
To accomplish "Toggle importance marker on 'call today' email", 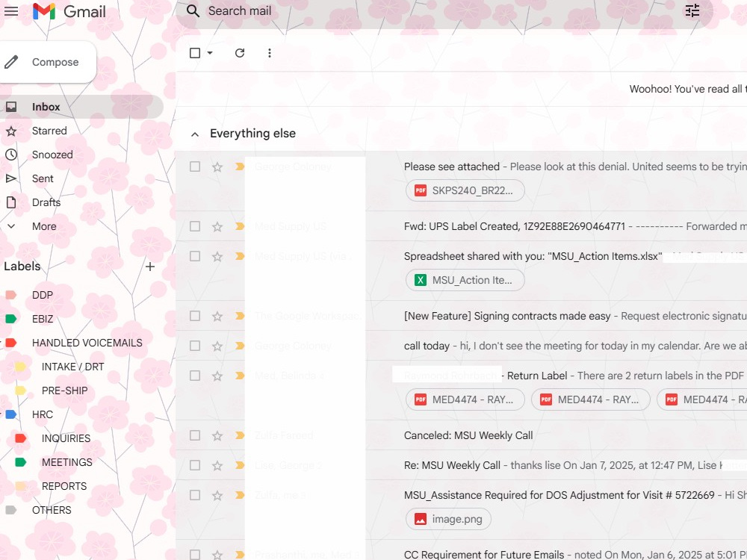I will 240,346.
